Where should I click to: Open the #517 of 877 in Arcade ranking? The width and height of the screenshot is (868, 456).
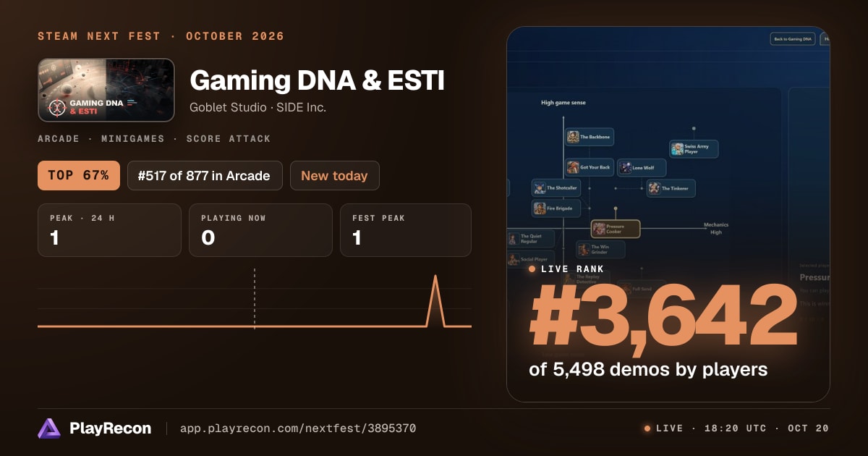point(205,175)
